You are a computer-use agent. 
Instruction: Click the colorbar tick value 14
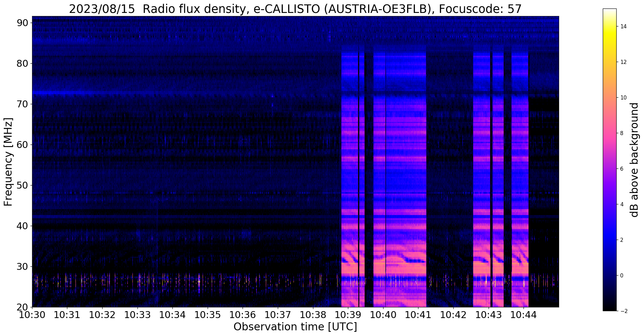pyautogui.click(x=623, y=26)
